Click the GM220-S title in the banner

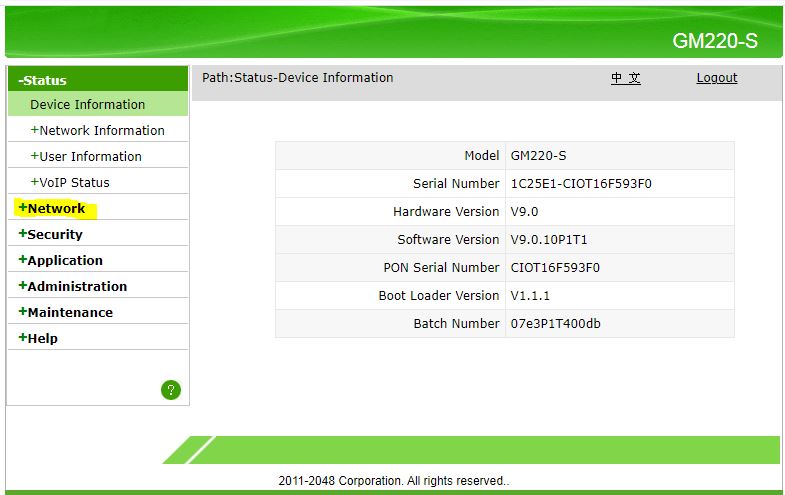coord(715,41)
